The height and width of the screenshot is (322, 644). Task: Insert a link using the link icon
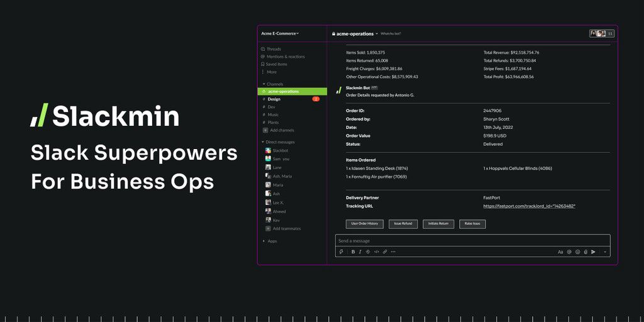tap(385, 252)
